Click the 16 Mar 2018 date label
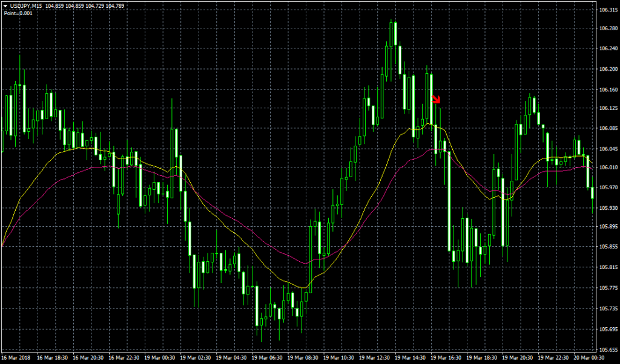 [x=16, y=358]
